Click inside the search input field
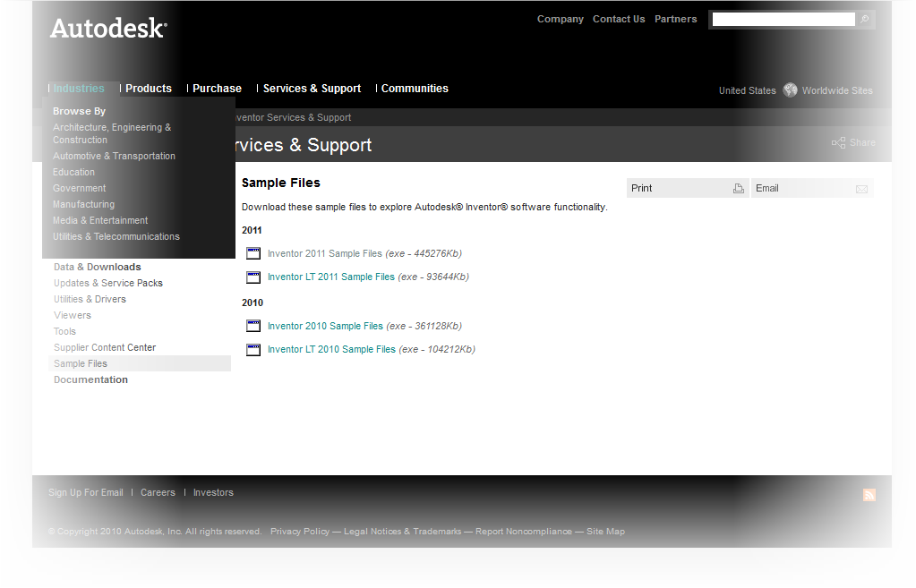916x588 pixels. point(783,19)
